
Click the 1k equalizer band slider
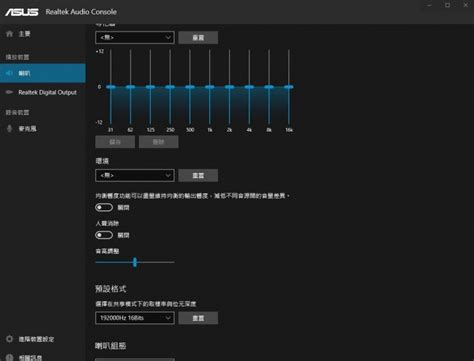coord(210,87)
